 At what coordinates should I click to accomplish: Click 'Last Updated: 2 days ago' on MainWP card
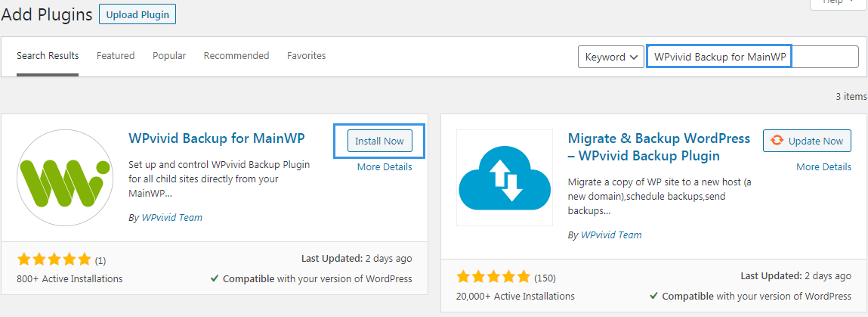(x=357, y=258)
